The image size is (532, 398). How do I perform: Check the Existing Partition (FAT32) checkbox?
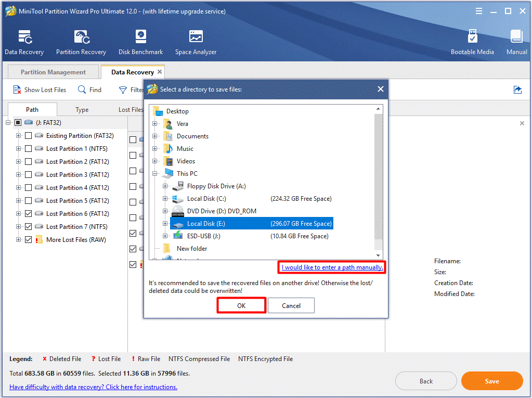click(29, 136)
